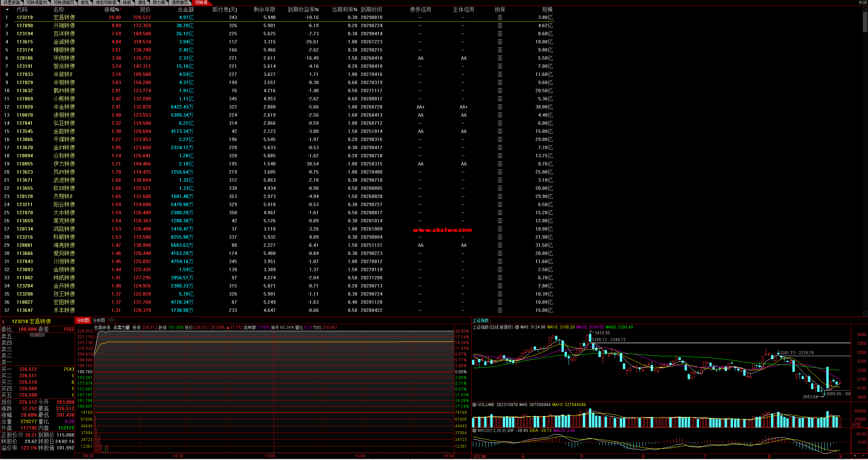Zoom in the index chart with plus button
The image size is (868, 460).
pos(855,456)
